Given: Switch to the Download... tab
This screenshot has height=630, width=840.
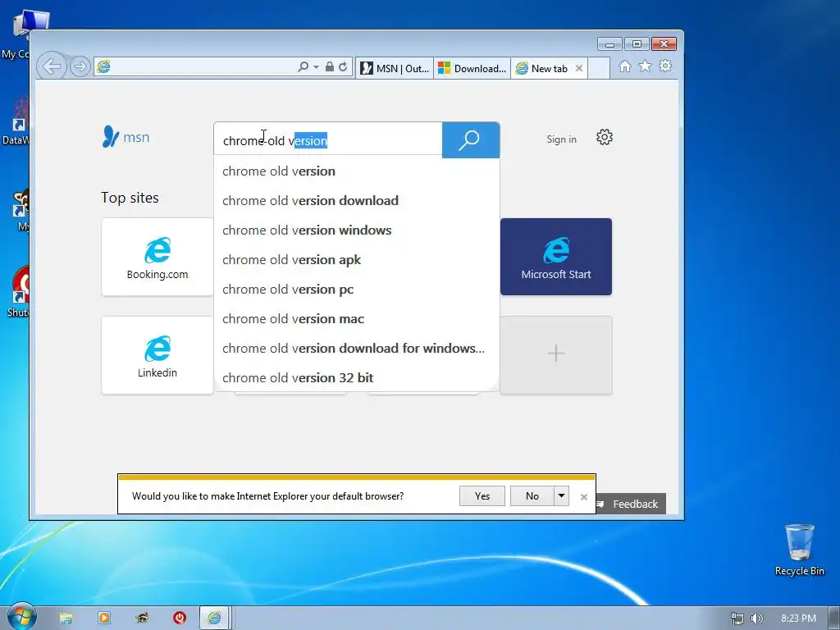Looking at the screenshot, I should (472, 69).
